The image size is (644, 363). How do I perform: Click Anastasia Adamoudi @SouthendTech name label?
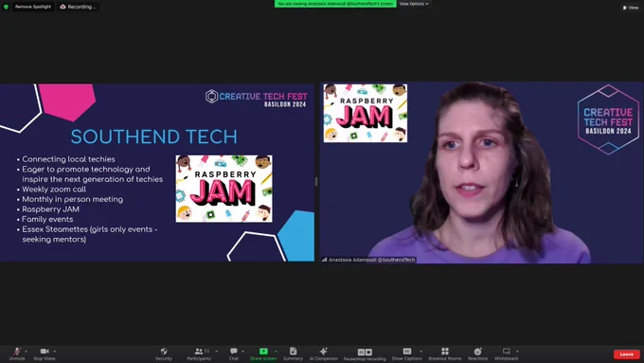tap(371, 260)
